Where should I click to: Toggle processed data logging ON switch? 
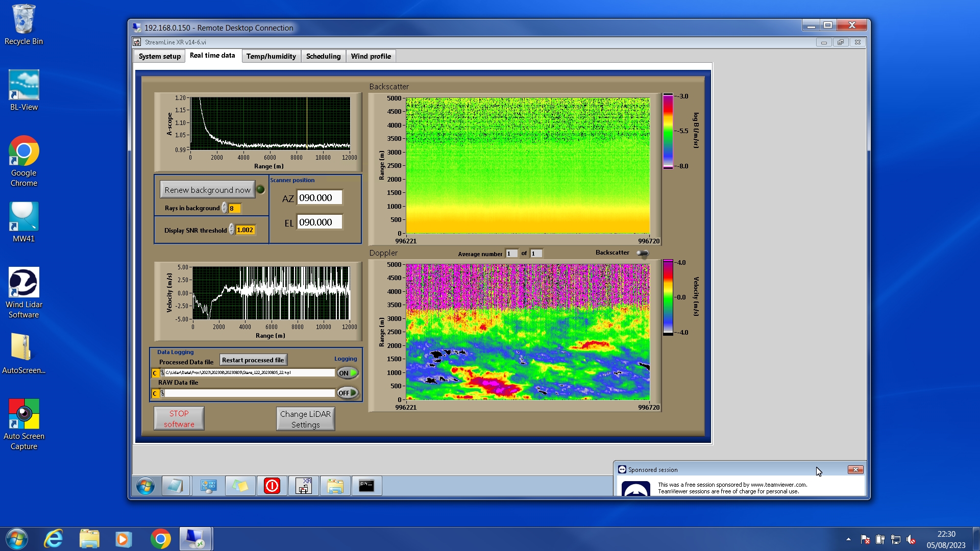[348, 373]
